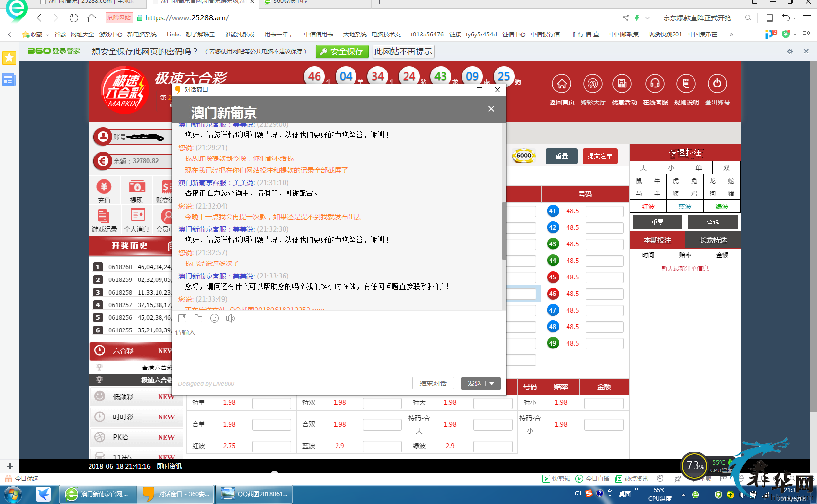Screen dimensions: 817x504
Task: Open the 充值 recharge icon
Action: pos(104,187)
